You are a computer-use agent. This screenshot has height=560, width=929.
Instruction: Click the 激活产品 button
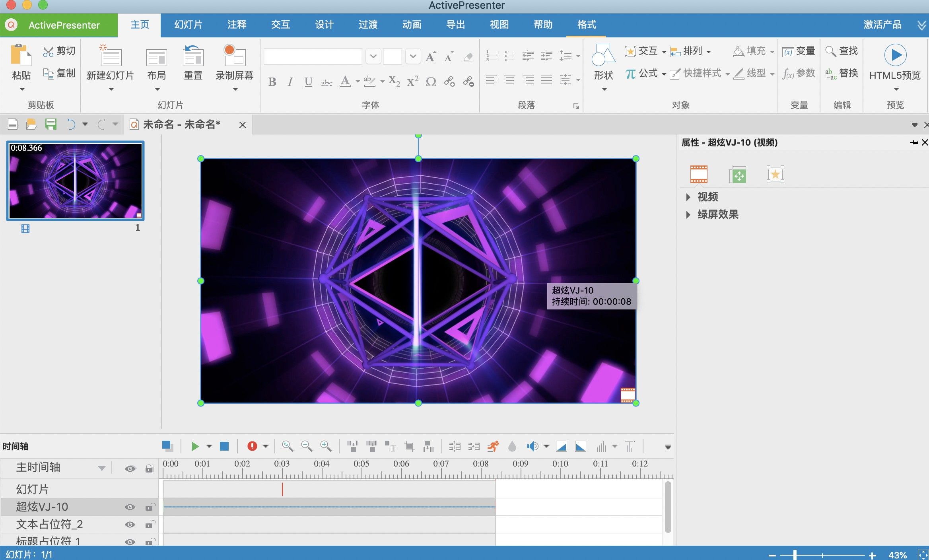click(x=882, y=25)
